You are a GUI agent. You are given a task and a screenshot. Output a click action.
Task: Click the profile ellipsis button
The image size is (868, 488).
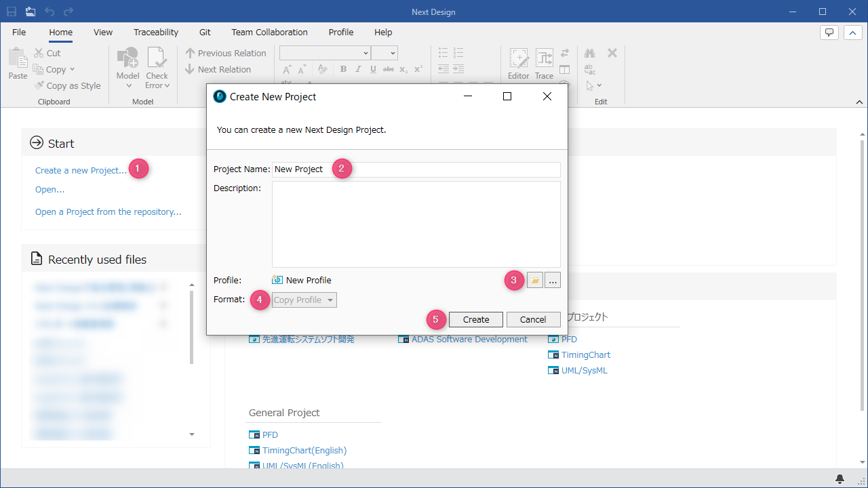click(553, 280)
